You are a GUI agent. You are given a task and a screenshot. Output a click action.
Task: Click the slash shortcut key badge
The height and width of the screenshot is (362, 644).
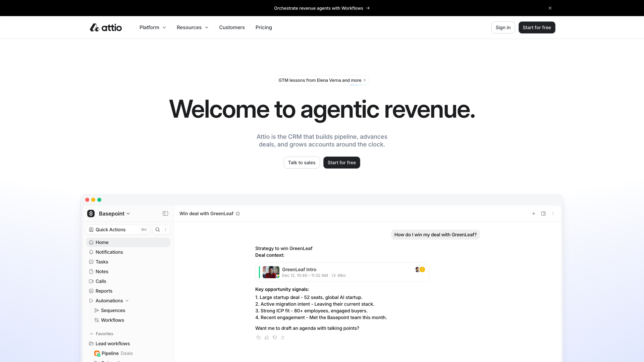pyautogui.click(x=166, y=230)
